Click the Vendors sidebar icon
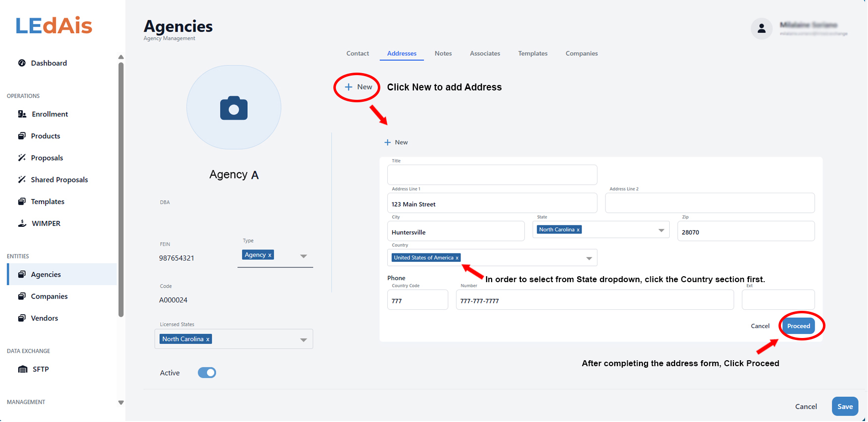The width and height of the screenshot is (868, 422). (x=22, y=318)
